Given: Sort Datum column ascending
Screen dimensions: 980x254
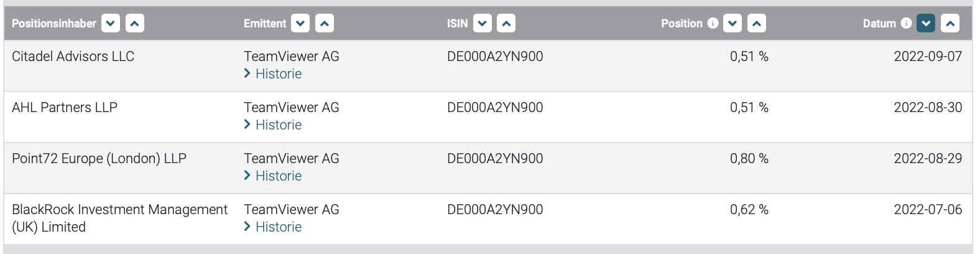Looking at the screenshot, I should coord(950,24).
